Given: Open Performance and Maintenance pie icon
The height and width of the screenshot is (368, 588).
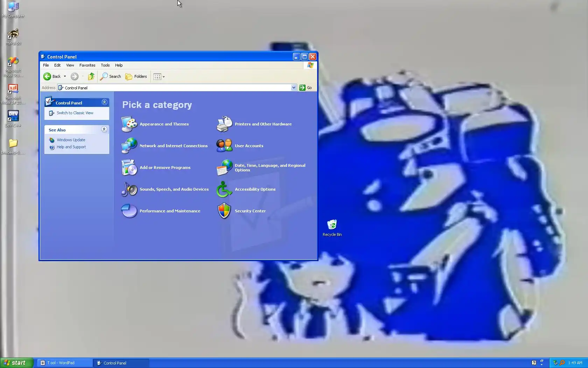Looking at the screenshot, I should 129,211.
